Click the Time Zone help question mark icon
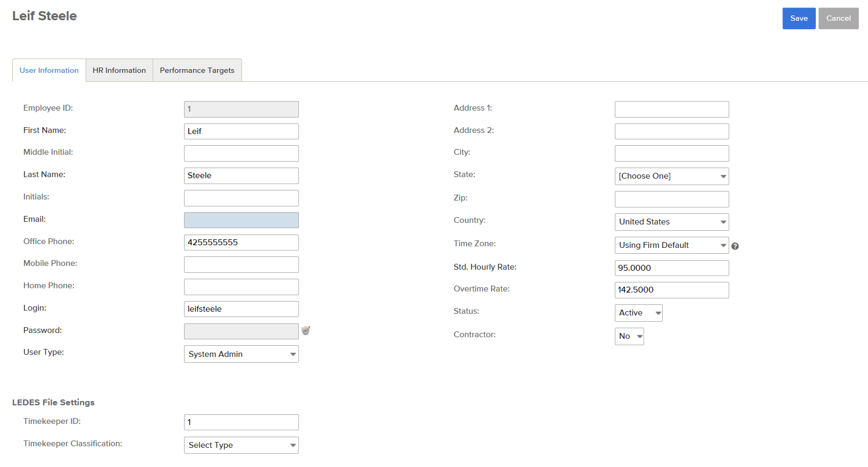This screenshot has width=868, height=467. [x=735, y=246]
